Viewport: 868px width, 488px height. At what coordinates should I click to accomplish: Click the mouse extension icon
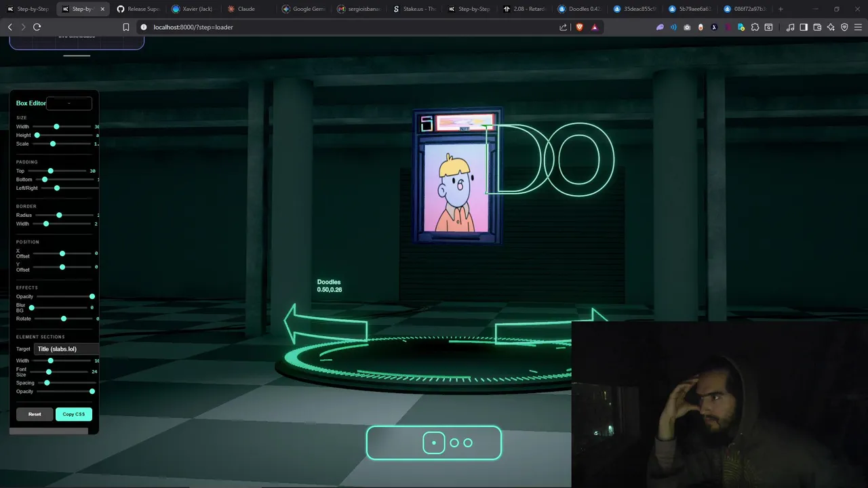tap(701, 27)
